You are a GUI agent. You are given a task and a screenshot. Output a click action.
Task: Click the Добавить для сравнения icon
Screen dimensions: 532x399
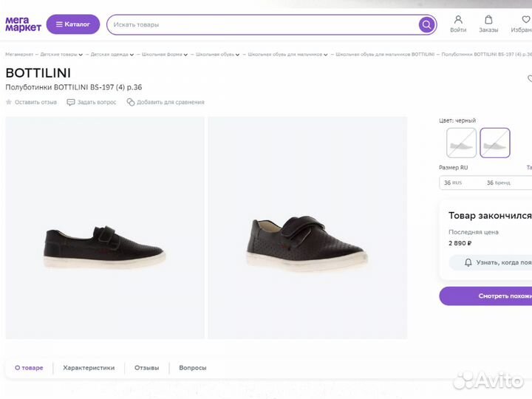[x=131, y=102]
